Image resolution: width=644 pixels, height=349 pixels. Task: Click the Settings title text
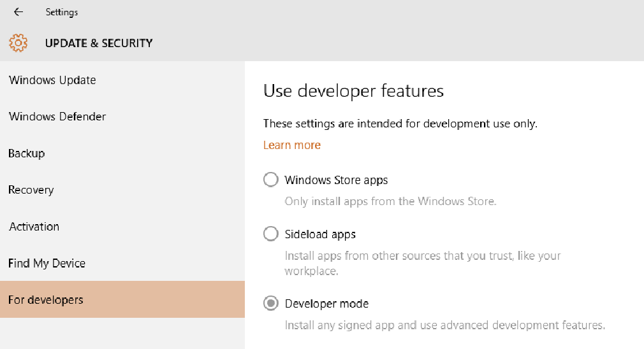coord(62,12)
